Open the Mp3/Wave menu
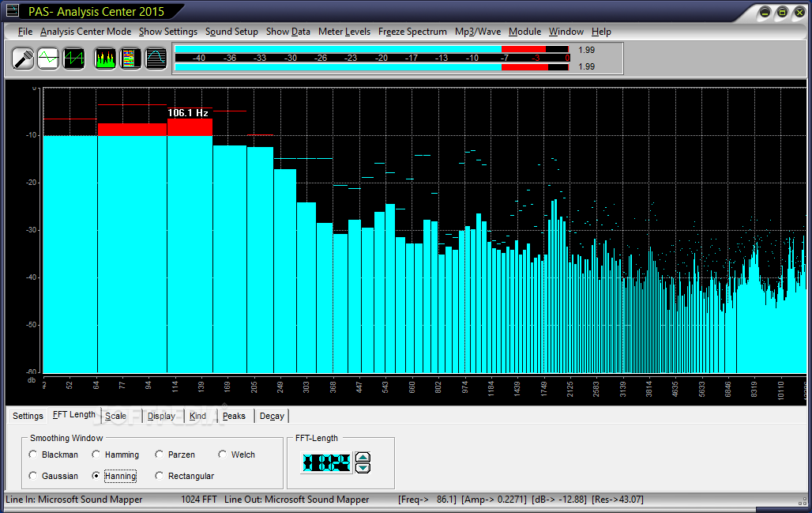 tap(478, 32)
